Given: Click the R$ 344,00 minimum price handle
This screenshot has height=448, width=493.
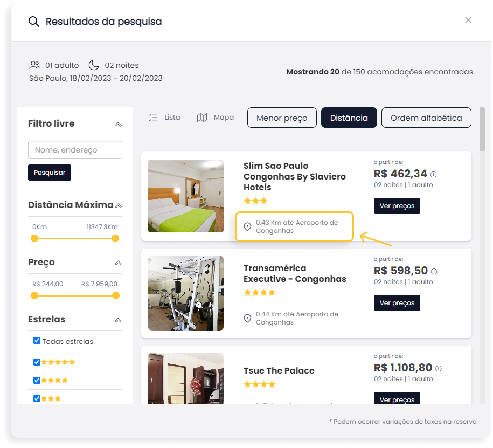Looking at the screenshot, I should [34, 295].
